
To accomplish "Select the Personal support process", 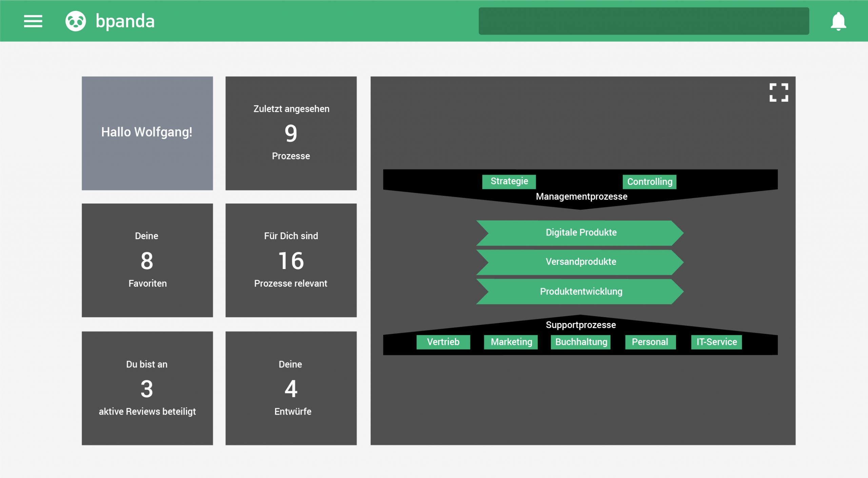I will (650, 342).
